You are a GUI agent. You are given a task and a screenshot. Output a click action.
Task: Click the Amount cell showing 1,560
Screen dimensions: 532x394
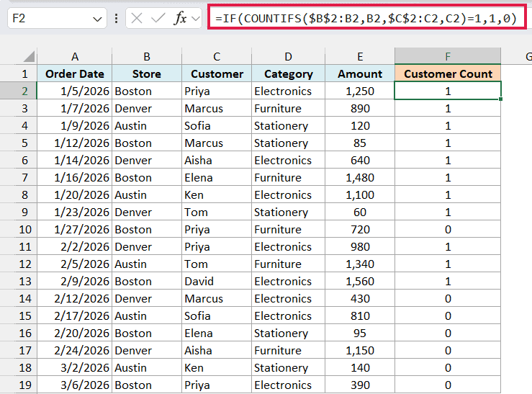coord(360,282)
